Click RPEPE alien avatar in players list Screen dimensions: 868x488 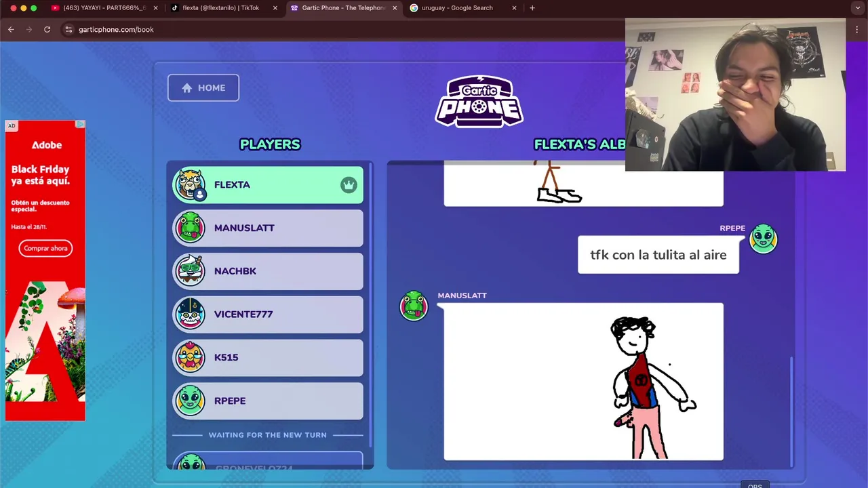tap(190, 401)
